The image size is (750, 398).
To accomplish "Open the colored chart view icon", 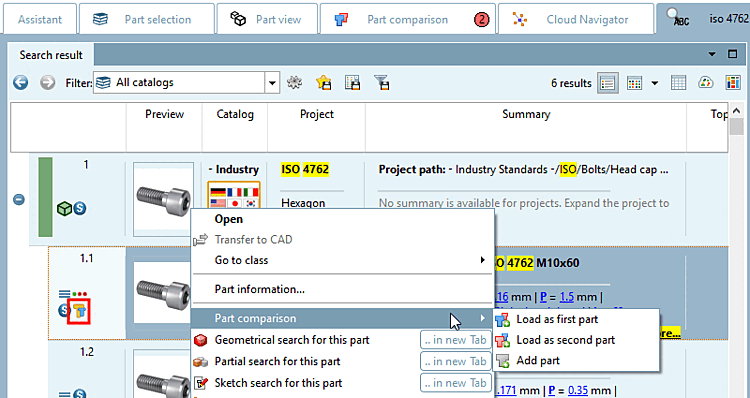I will coord(733,83).
